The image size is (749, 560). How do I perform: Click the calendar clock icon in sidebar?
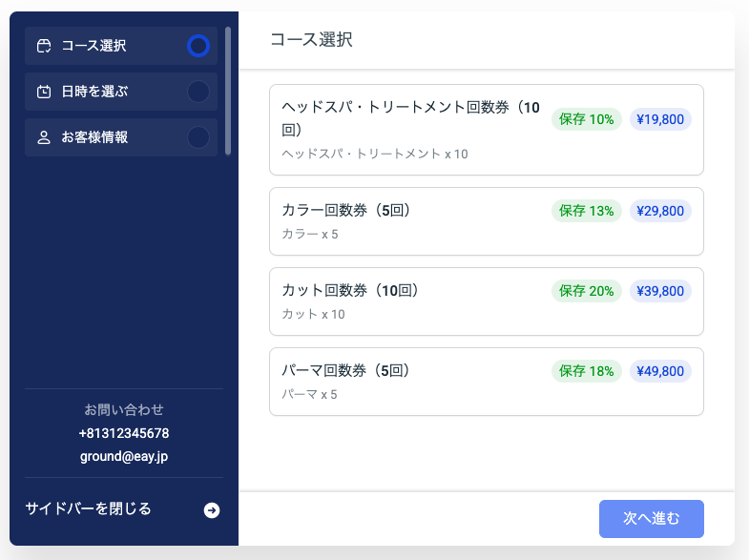[44, 92]
